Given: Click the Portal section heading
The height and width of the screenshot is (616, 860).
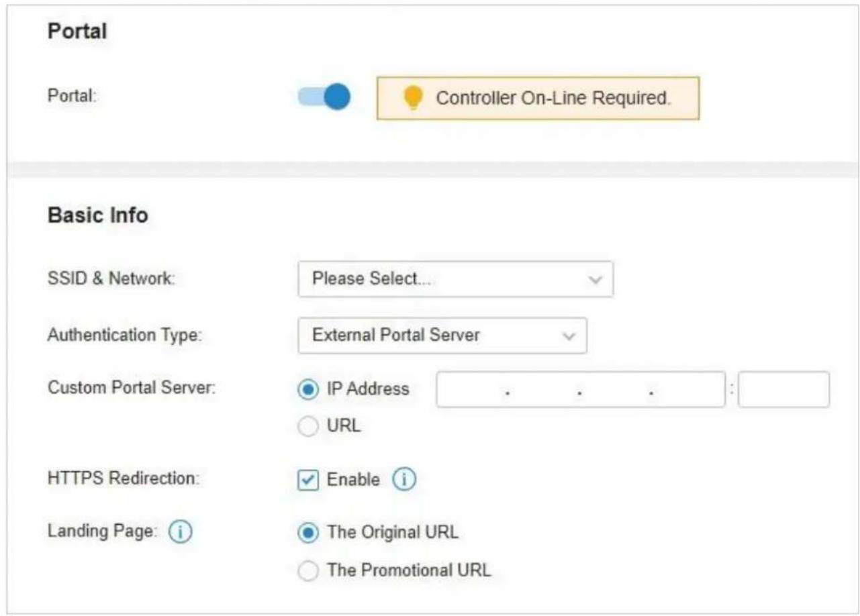Looking at the screenshot, I should [77, 32].
